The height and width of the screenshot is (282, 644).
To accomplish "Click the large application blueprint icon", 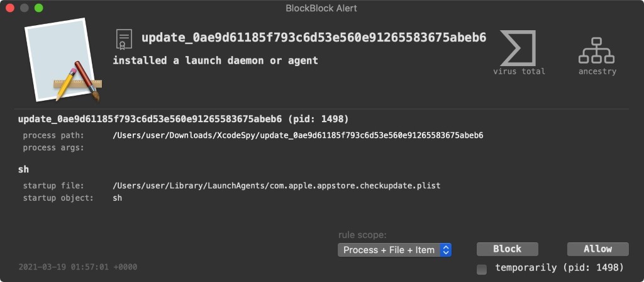I will coord(63,60).
